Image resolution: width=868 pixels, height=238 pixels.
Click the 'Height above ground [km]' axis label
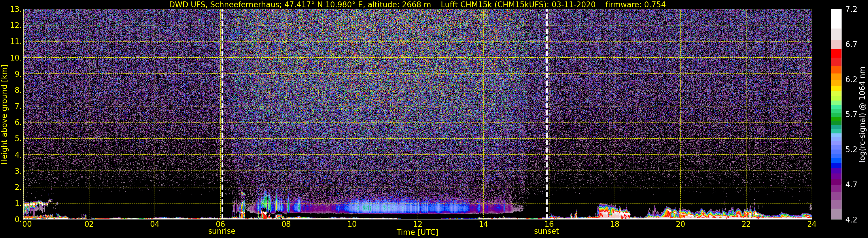coord(4,115)
